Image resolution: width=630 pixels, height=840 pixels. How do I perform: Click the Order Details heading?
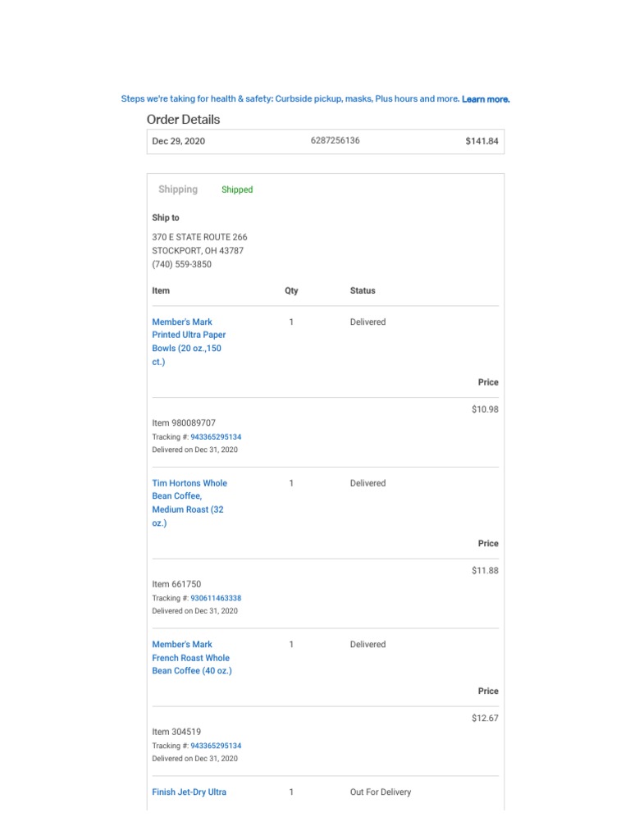click(183, 120)
